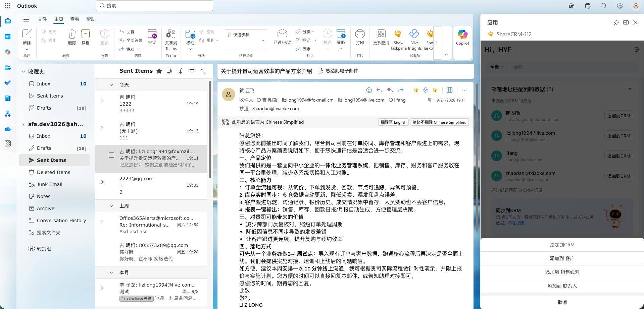Click 取消 in the CRM action sheet
Screen dimensions: 644x309
point(562,302)
